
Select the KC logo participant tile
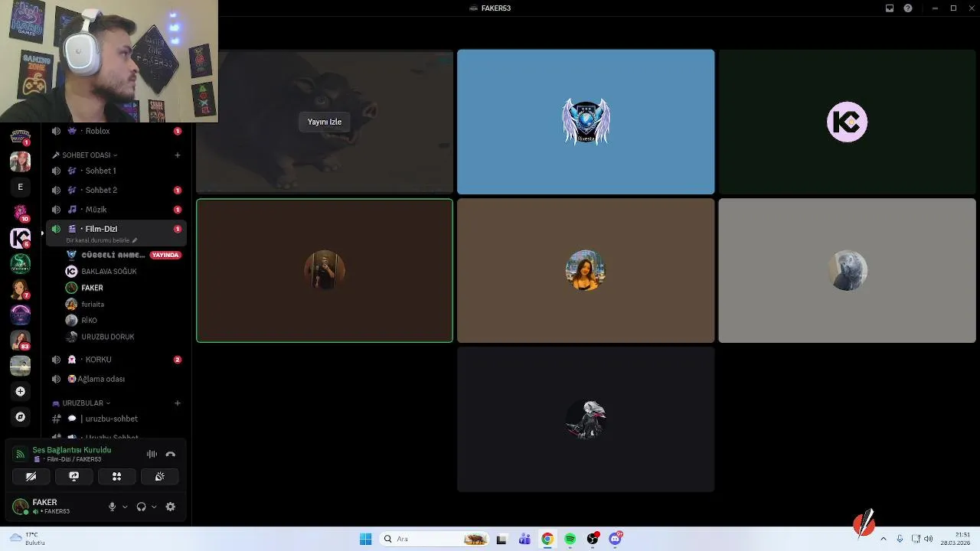(847, 122)
